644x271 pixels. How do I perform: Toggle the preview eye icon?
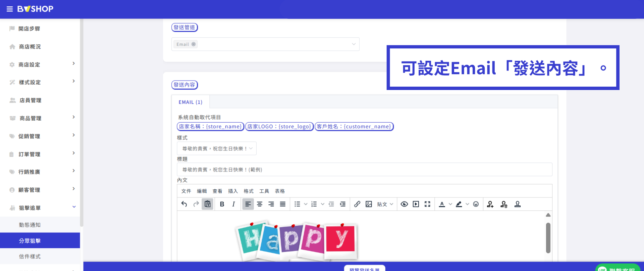[404, 204]
